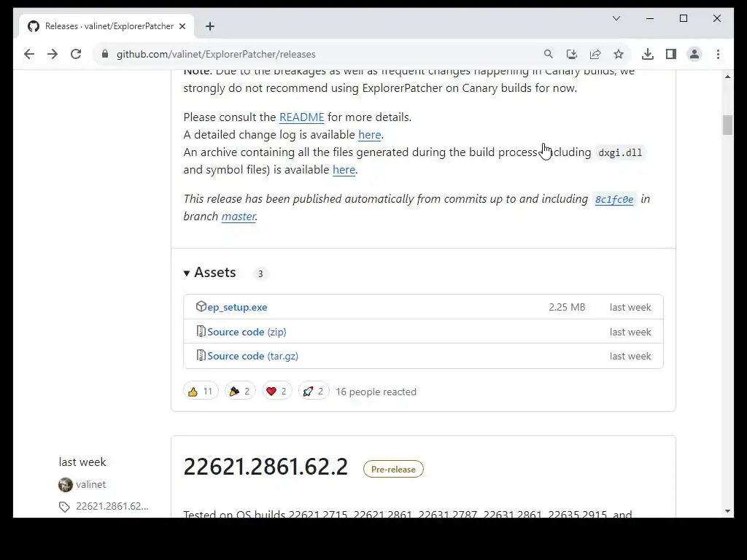Open commit 8c1fc0e

point(614,200)
